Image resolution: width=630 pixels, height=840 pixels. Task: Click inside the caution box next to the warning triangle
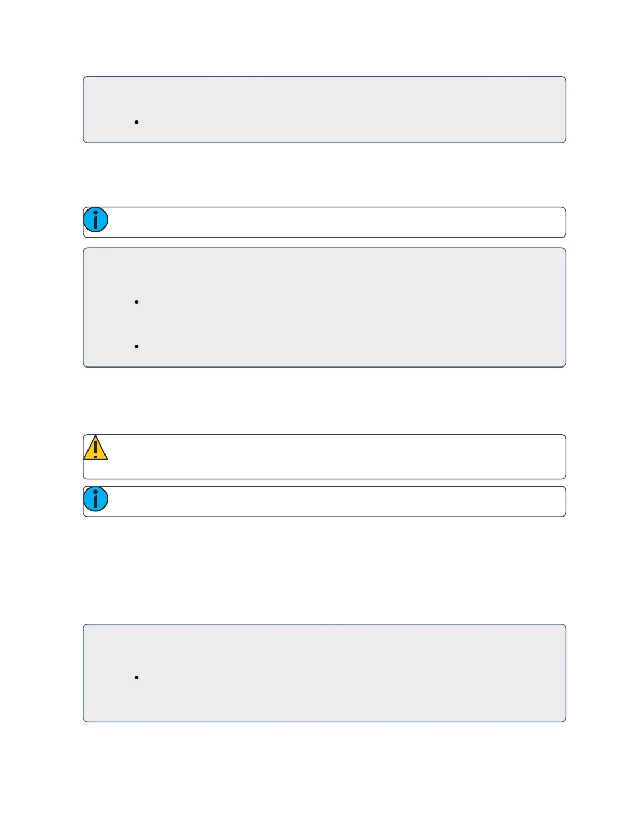click(x=337, y=457)
